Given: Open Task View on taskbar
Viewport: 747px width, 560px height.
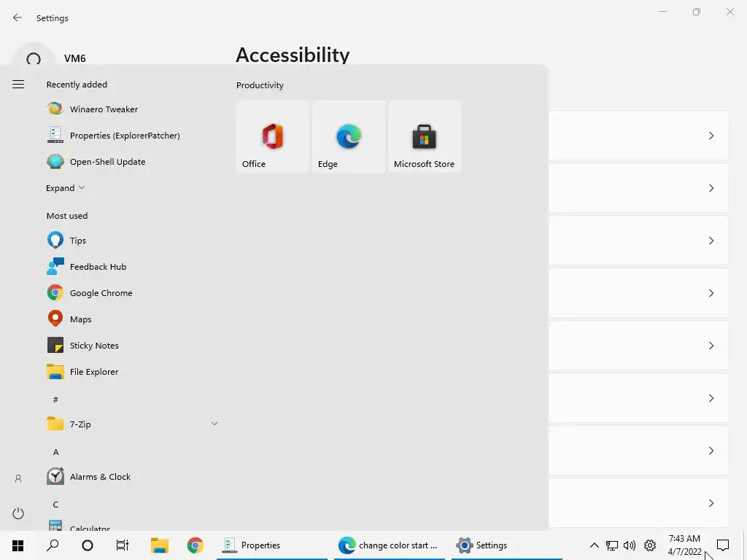Looking at the screenshot, I should 123,545.
